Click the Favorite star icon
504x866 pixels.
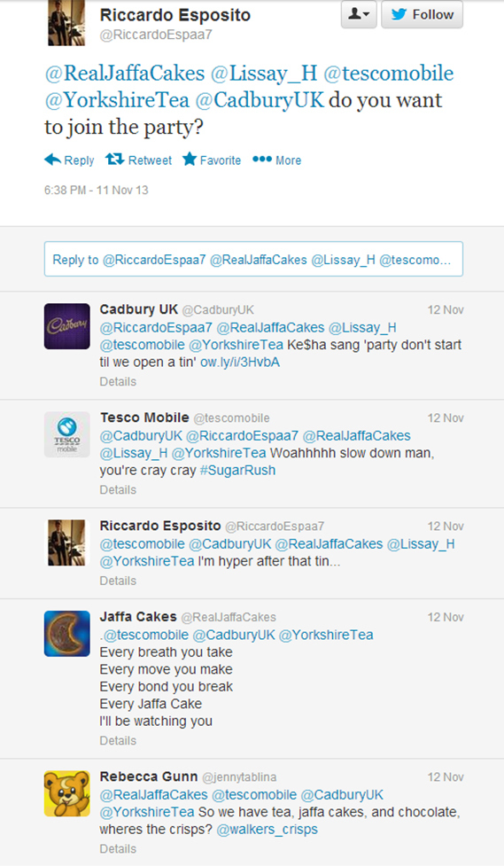coord(190,159)
